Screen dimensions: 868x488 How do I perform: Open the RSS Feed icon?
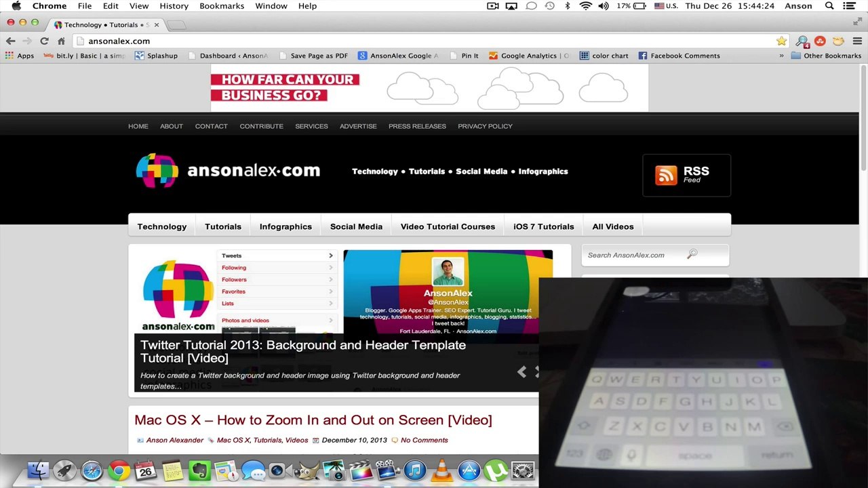tap(666, 175)
